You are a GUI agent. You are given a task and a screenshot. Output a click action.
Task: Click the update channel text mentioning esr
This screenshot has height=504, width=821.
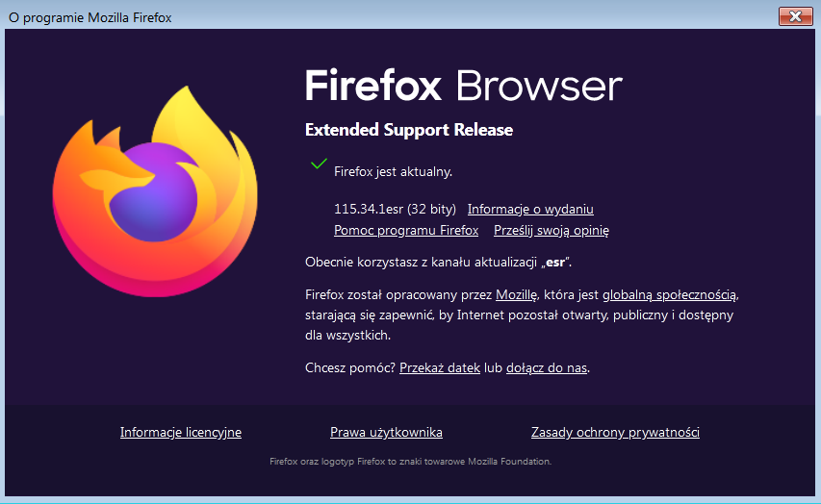pyautogui.click(x=438, y=263)
